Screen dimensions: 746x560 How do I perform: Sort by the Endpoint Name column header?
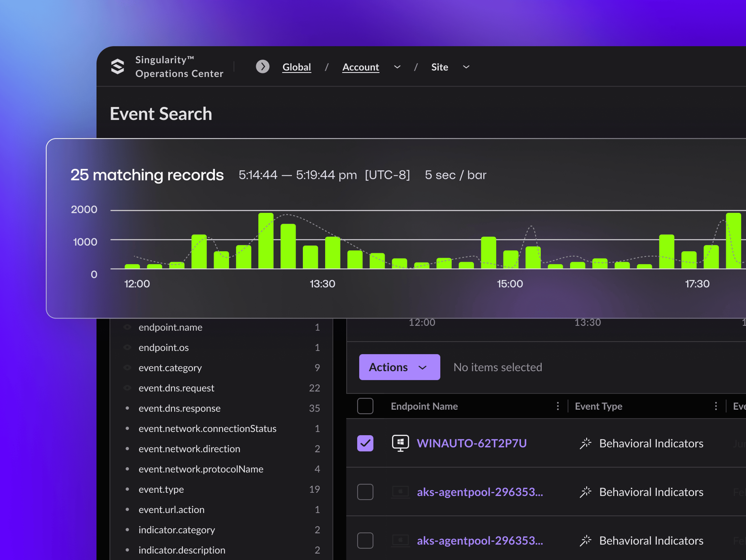pos(424,406)
